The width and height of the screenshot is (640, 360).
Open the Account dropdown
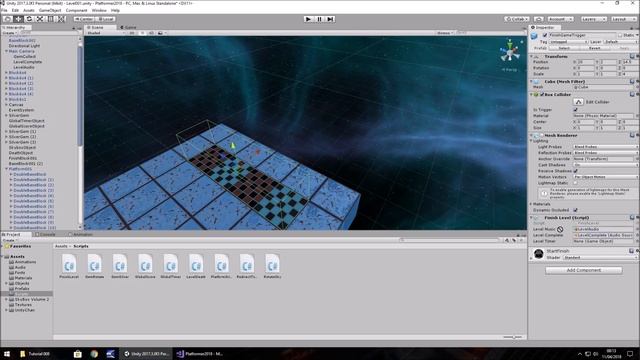tap(560, 19)
